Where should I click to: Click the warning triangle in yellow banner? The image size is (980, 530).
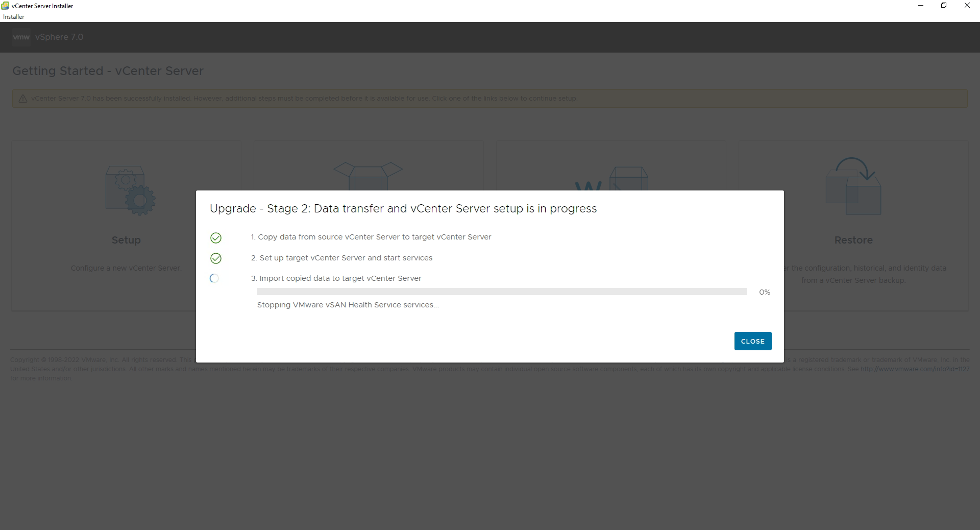pyautogui.click(x=23, y=99)
